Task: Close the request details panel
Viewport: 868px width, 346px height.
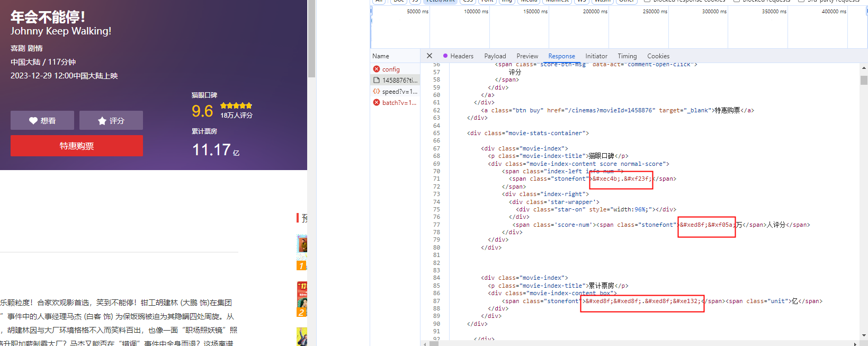Action: click(429, 56)
